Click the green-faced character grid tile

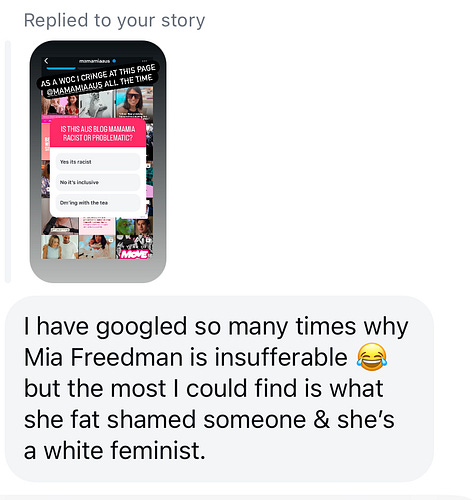(127, 226)
